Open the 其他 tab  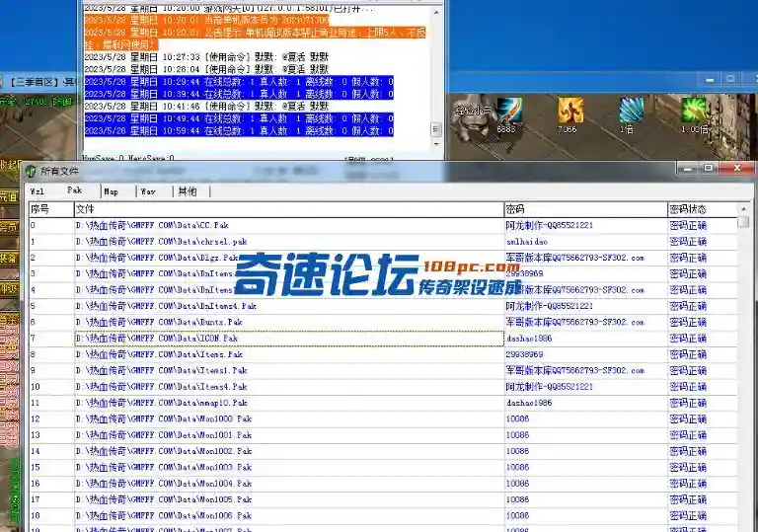point(188,191)
